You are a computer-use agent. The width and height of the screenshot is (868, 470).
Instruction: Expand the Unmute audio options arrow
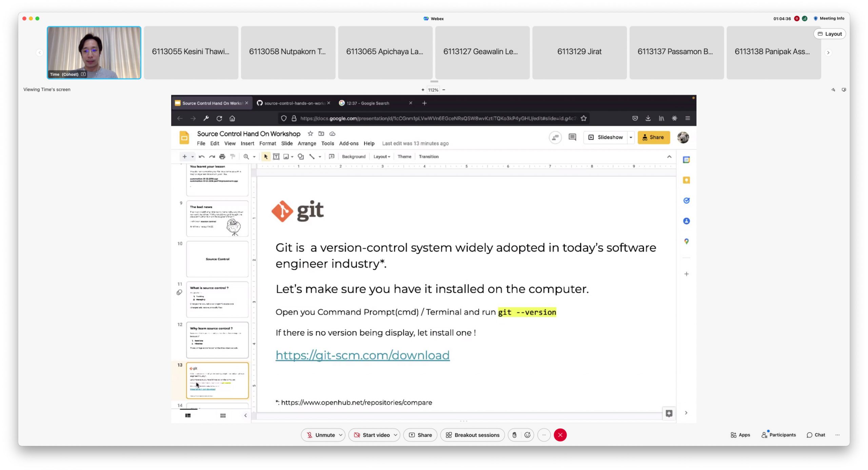341,435
